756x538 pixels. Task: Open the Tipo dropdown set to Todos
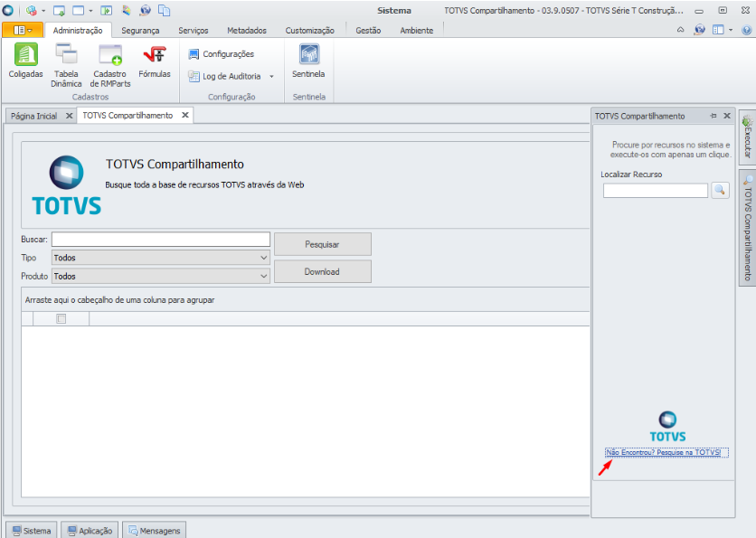161,258
